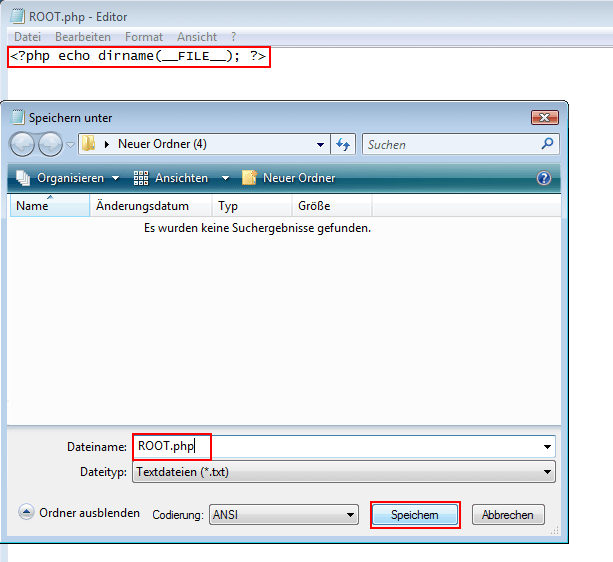Sort by the Größe column header
The image size is (613, 562).
coord(332,206)
